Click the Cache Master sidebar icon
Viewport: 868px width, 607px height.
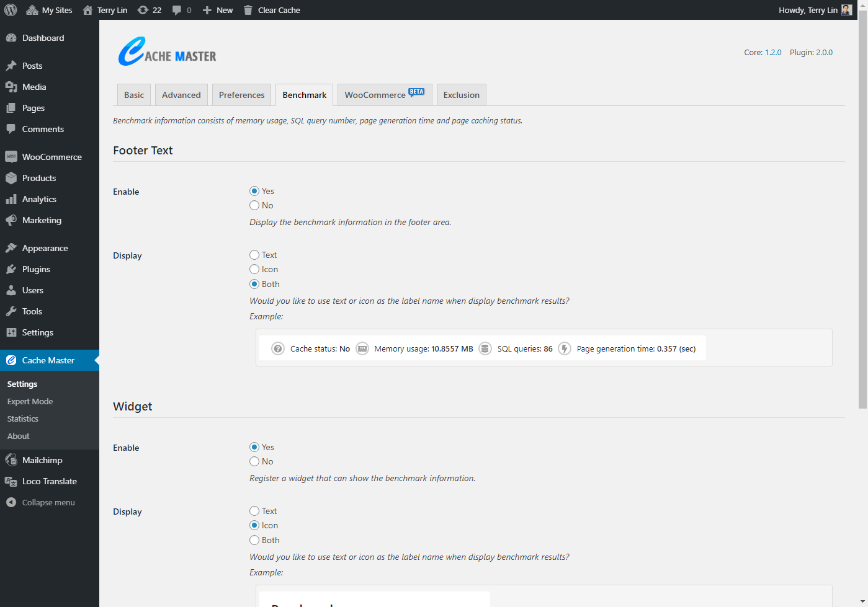[11, 360]
